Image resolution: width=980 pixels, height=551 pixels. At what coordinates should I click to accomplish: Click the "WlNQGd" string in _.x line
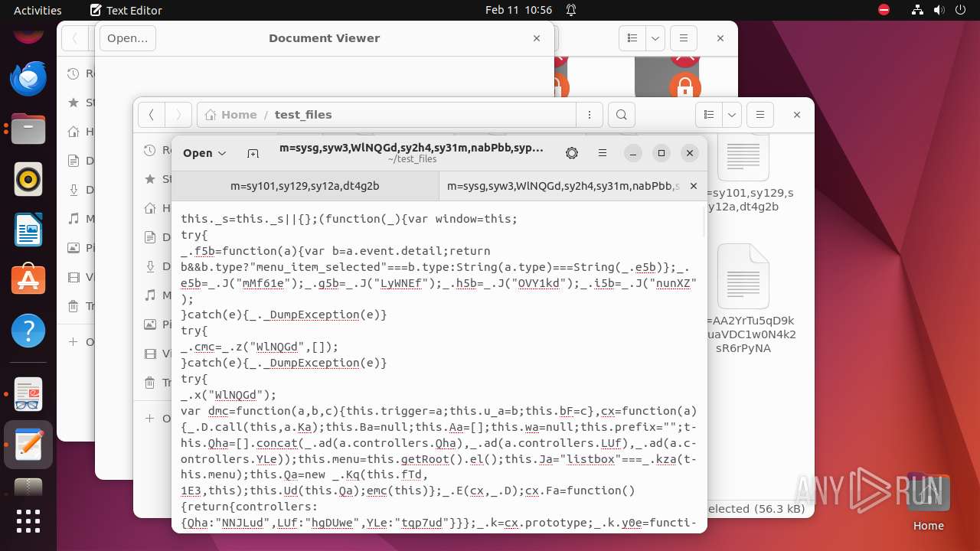[234, 395]
